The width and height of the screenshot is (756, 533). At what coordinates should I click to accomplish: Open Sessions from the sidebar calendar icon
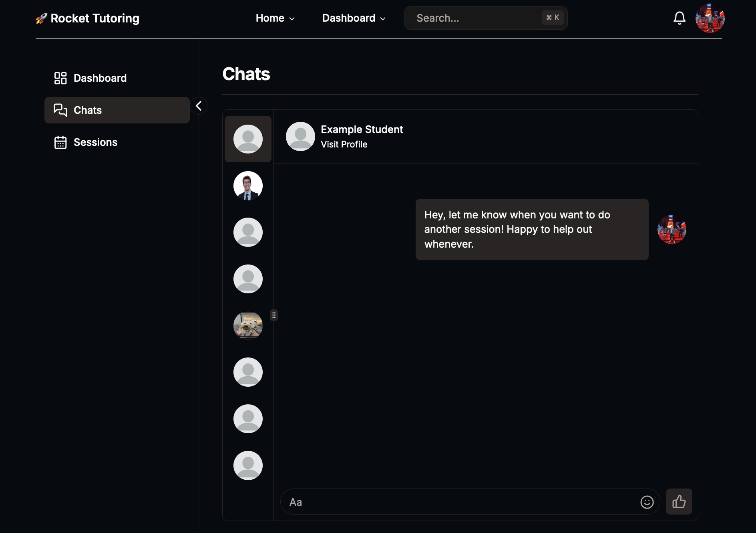coord(60,142)
